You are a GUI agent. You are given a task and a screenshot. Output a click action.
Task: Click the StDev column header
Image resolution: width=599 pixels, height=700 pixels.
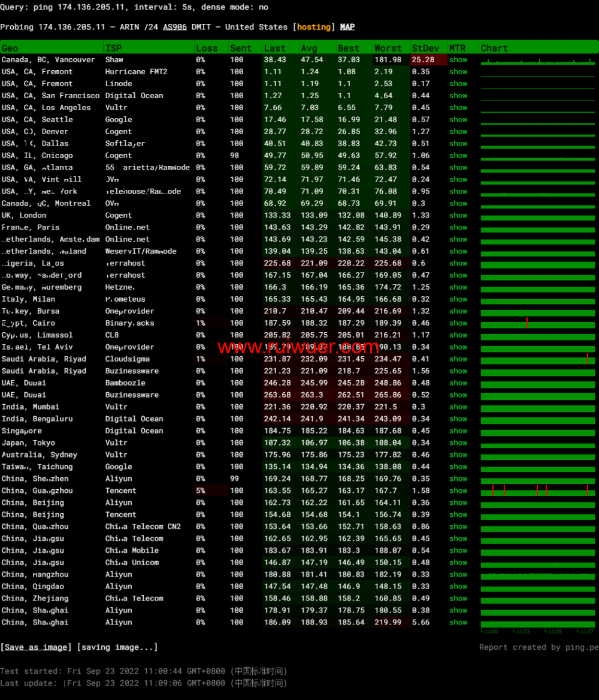tap(425, 48)
